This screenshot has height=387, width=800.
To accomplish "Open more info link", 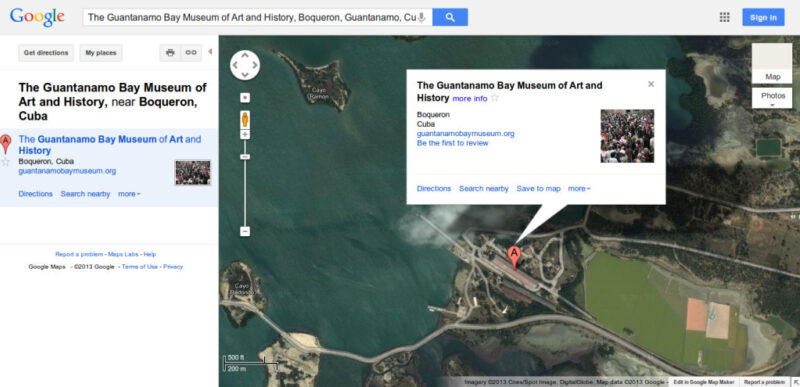I will coord(470,98).
